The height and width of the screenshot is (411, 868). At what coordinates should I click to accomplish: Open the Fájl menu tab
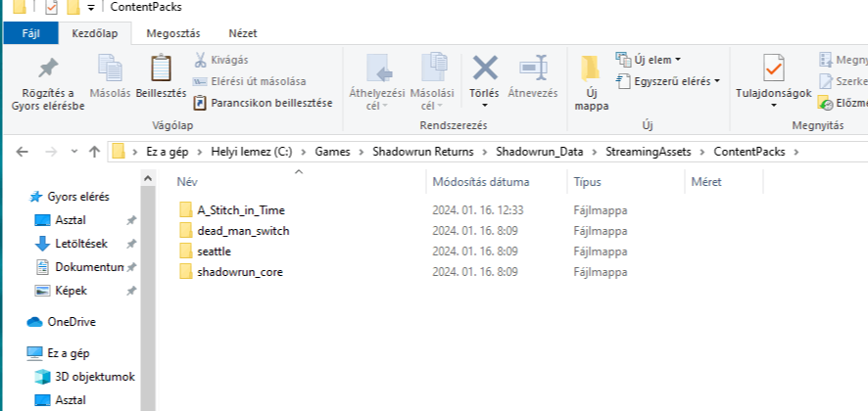tap(31, 33)
